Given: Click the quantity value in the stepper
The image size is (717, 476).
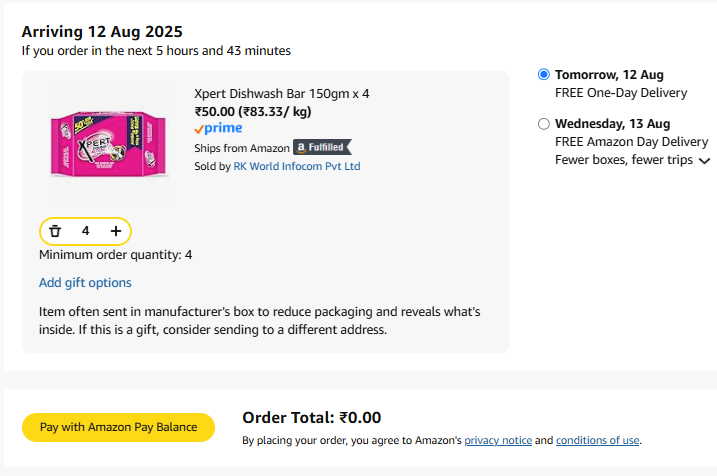Looking at the screenshot, I should coord(86,231).
